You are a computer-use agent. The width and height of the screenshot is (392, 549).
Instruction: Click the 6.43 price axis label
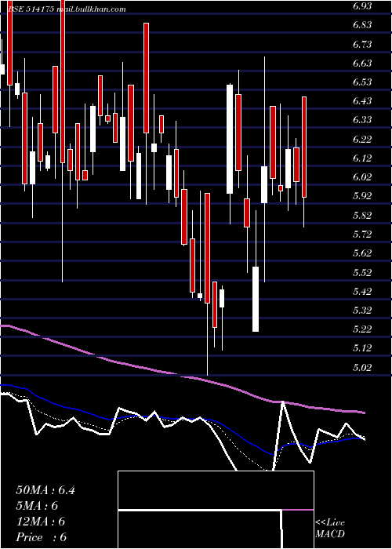click(362, 101)
